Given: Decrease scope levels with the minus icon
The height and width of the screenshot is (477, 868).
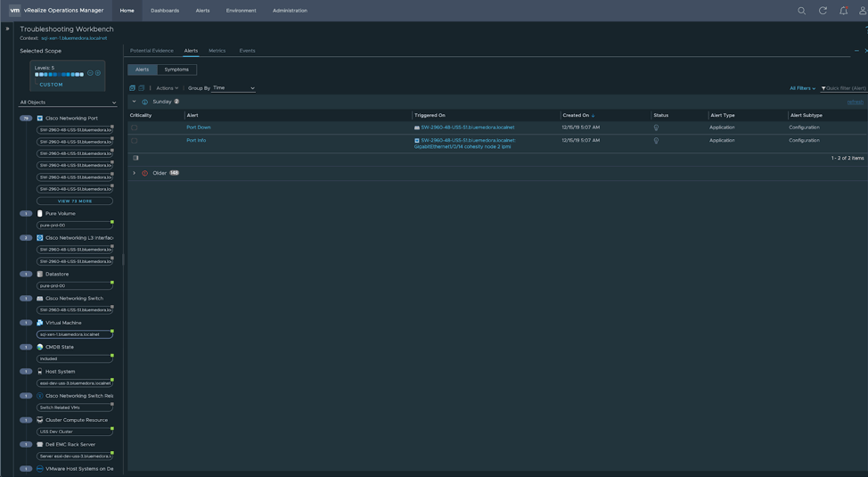Looking at the screenshot, I should (x=90, y=73).
